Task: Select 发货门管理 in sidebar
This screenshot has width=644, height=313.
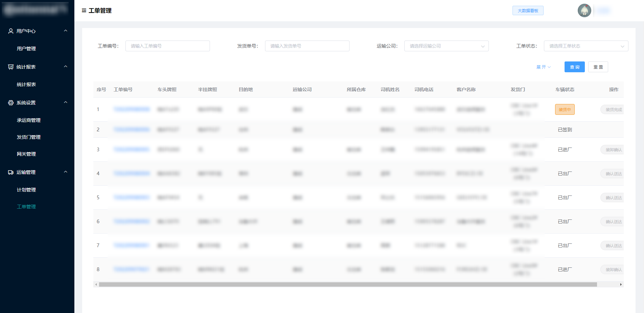Action: pyautogui.click(x=29, y=137)
